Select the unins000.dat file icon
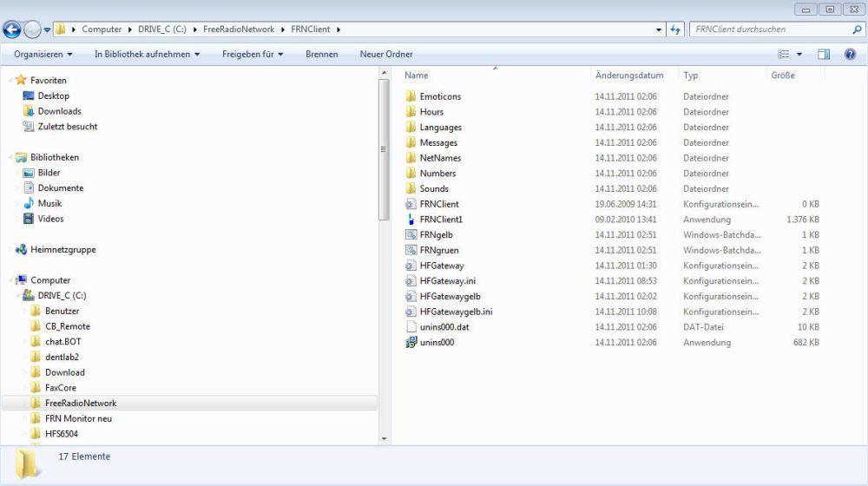 tap(411, 327)
